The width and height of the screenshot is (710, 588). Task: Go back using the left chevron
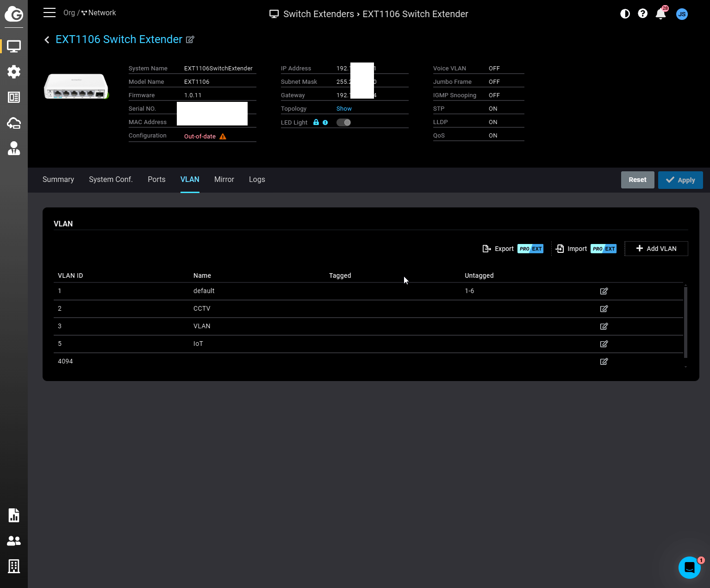click(47, 40)
